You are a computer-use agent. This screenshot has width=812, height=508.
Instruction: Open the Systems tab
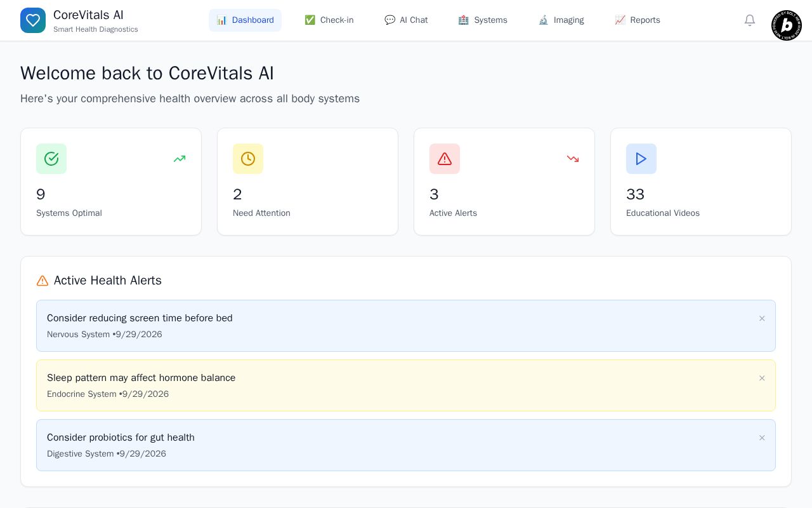coord(483,20)
